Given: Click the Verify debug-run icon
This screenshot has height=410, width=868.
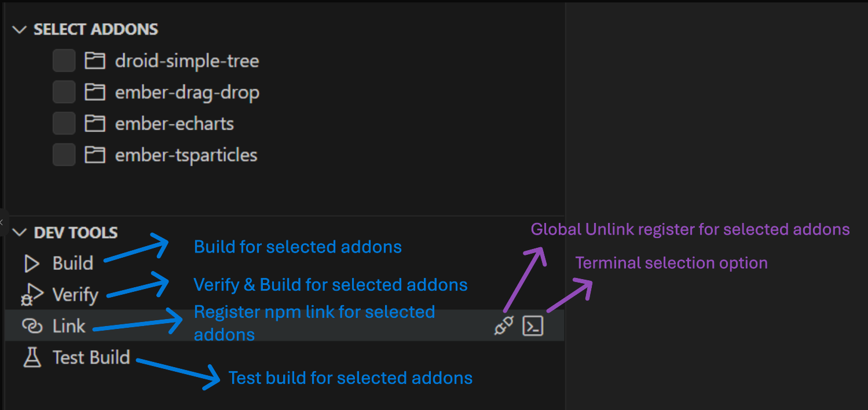Looking at the screenshot, I should tap(31, 295).
